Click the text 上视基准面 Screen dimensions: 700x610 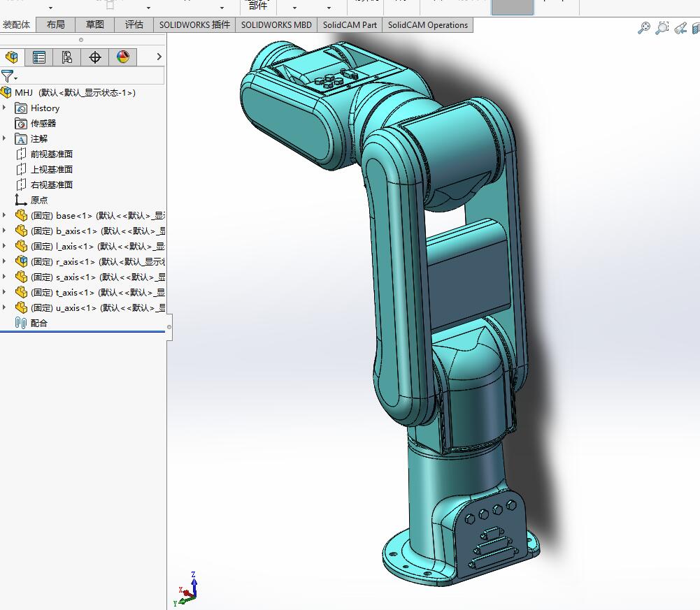tap(52, 170)
